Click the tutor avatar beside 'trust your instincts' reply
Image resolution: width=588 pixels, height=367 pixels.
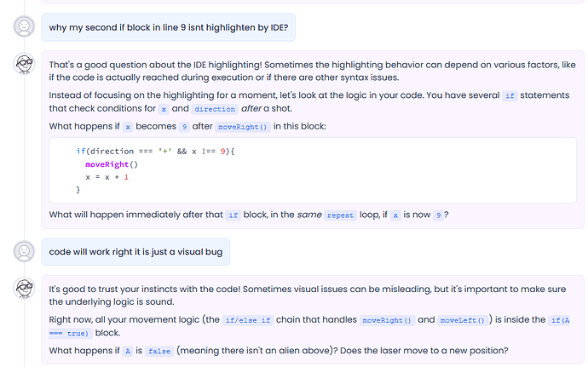click(x=24, y=288)
